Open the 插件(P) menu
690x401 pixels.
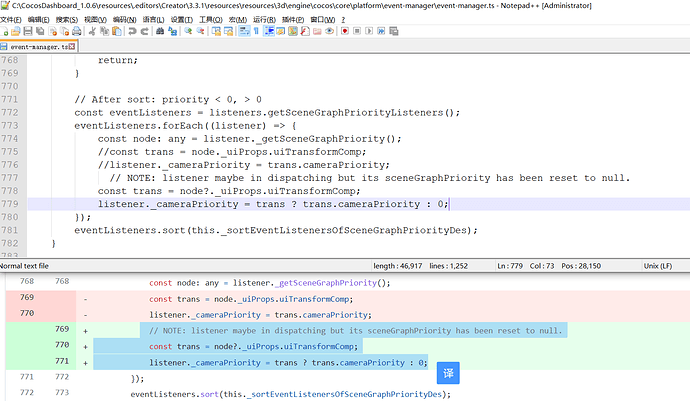(x=293, y=19)
